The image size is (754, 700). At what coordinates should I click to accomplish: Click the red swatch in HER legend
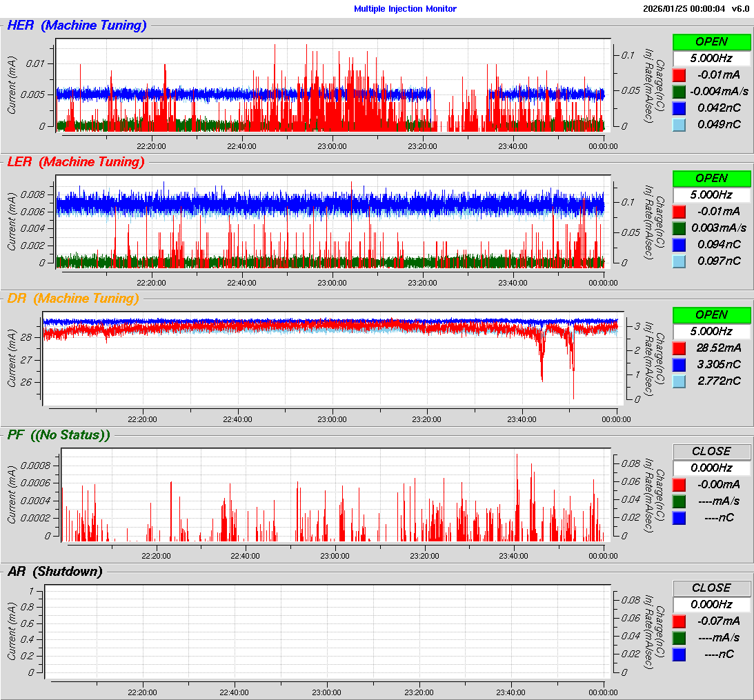(x=679, y=74)
